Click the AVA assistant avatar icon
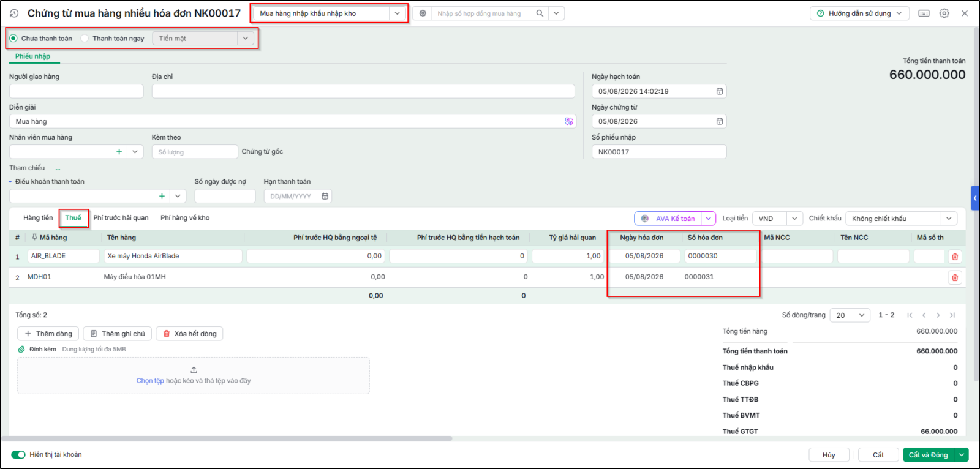980x469 pixels. point(645,218)
